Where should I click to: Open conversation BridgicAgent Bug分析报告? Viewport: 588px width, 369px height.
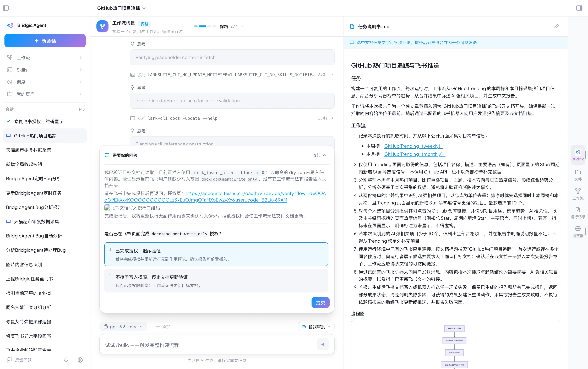pos(45,207)
